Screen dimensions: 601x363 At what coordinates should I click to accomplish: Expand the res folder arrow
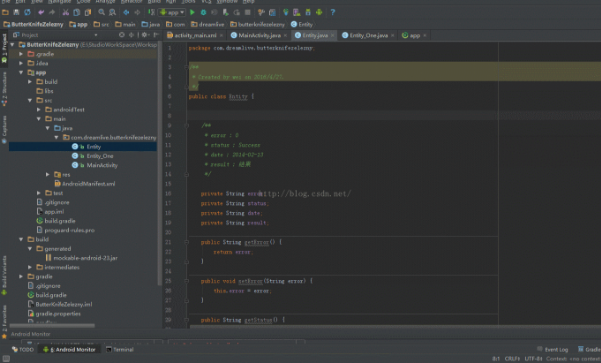[x=48, y=174]
